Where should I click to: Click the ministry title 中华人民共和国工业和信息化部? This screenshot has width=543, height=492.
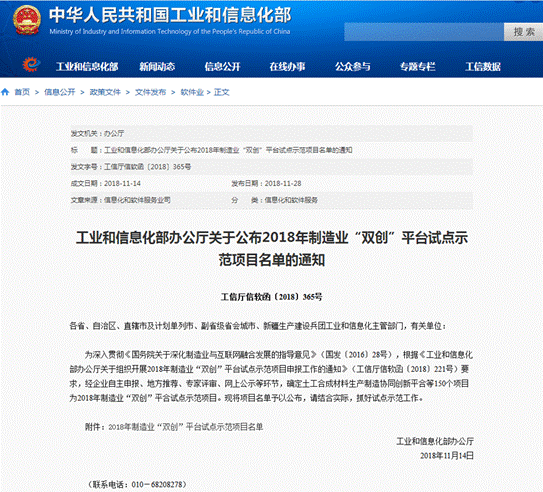170,15
